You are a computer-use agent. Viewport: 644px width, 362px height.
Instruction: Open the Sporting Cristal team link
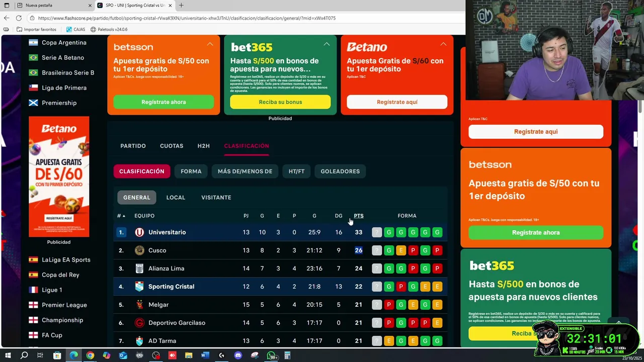tap(171, 287)
